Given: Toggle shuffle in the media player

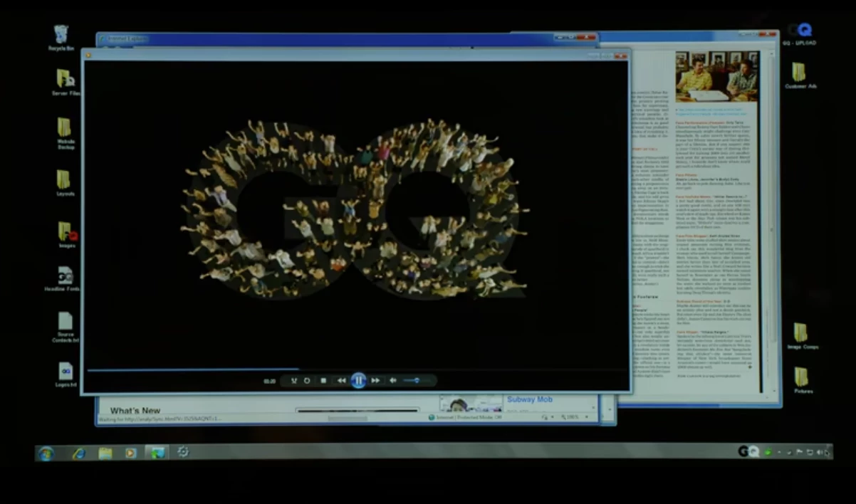Looking at the screenshot, I should pyautogui.click(x=293, y=381).
